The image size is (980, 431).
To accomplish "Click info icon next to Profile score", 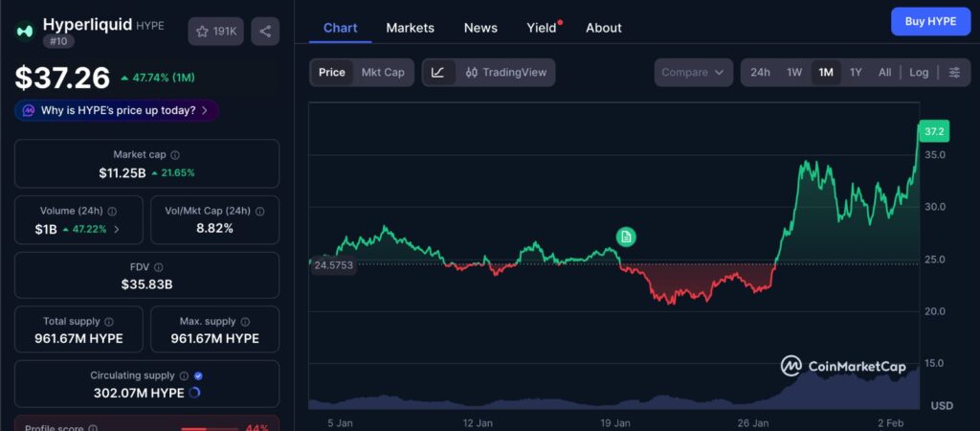I will tap(93, 428).
